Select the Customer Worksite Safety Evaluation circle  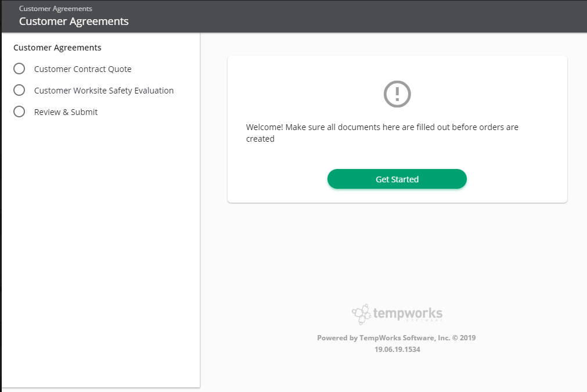[x=19, y=90]
